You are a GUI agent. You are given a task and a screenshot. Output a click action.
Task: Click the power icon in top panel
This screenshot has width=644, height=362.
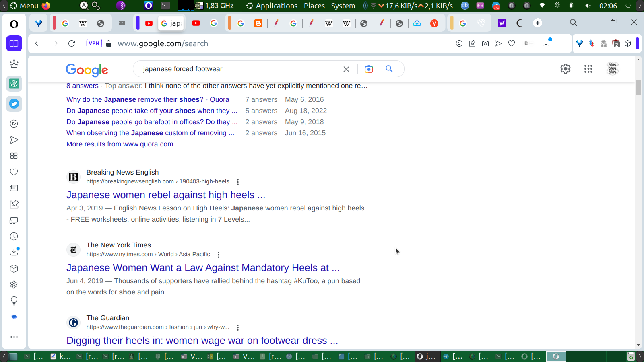[x=628, y=6]
